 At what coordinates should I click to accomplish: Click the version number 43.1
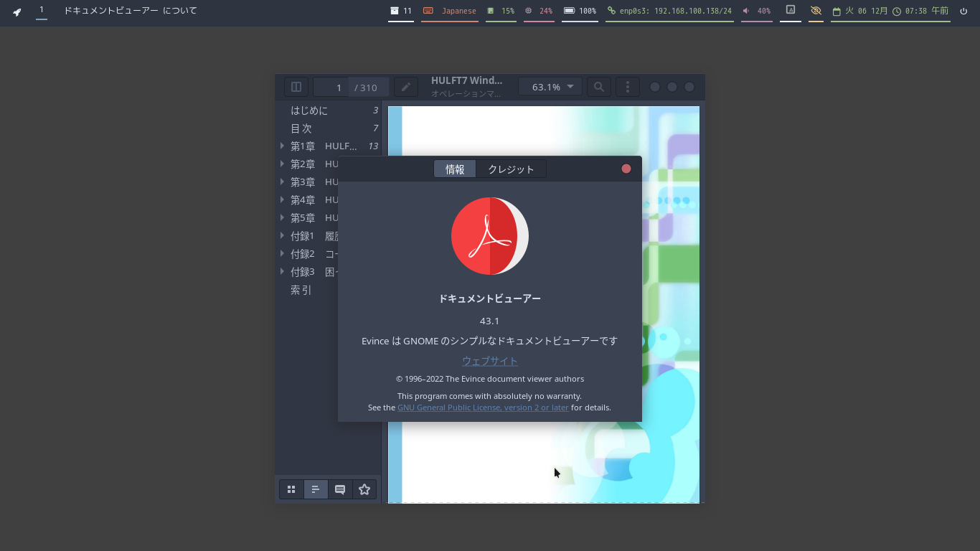coord(490,321)
